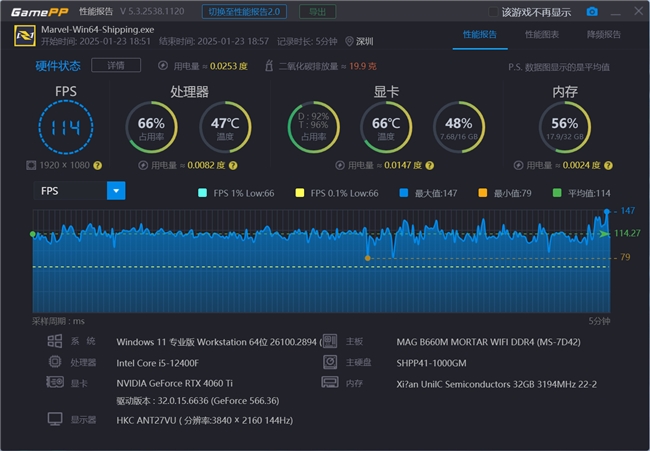Screen dimensions: 650x451
Task: Click the monitor icon beside 显示器
Action: [x=55, y=419]
